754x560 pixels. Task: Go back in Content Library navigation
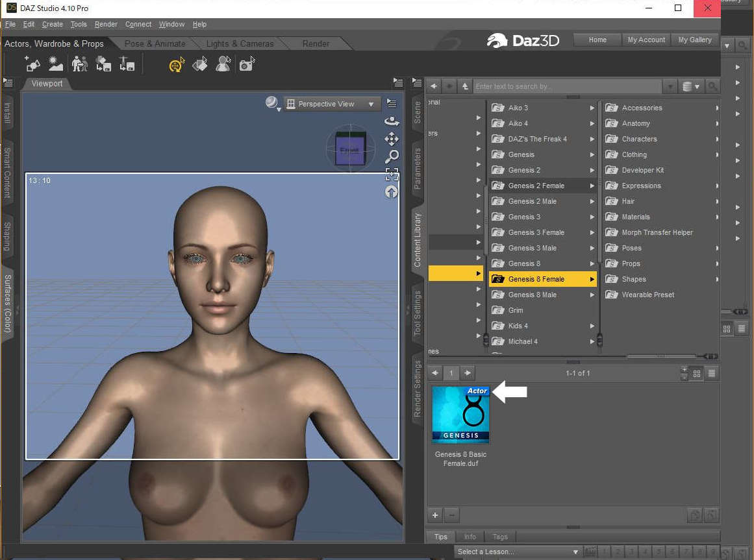(434, 86)
